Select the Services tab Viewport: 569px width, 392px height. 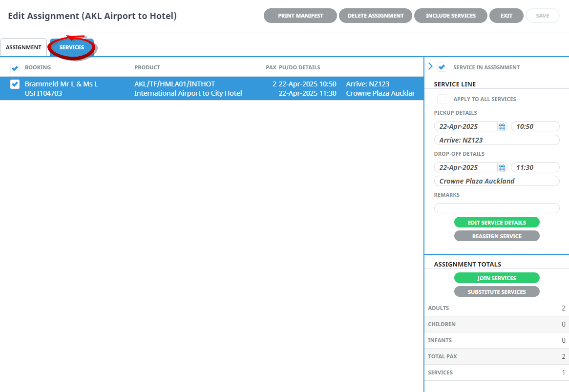tap(72, 47)
